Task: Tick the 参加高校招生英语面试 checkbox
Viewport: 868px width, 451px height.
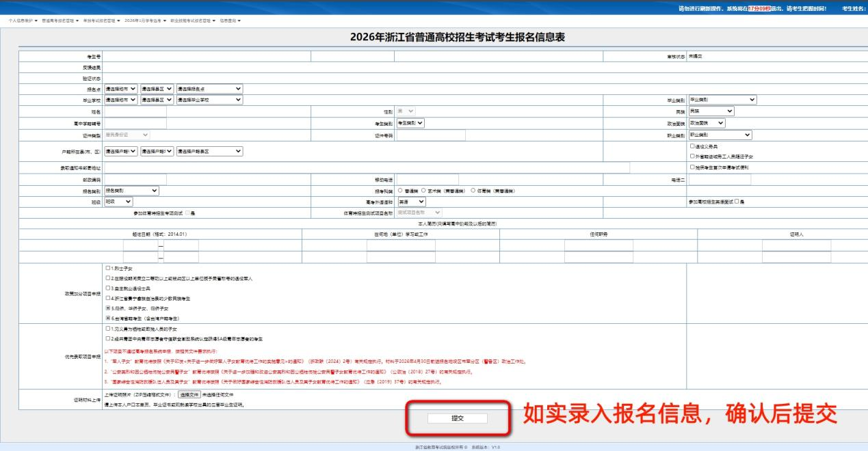Action: click(x=736, y=202)
